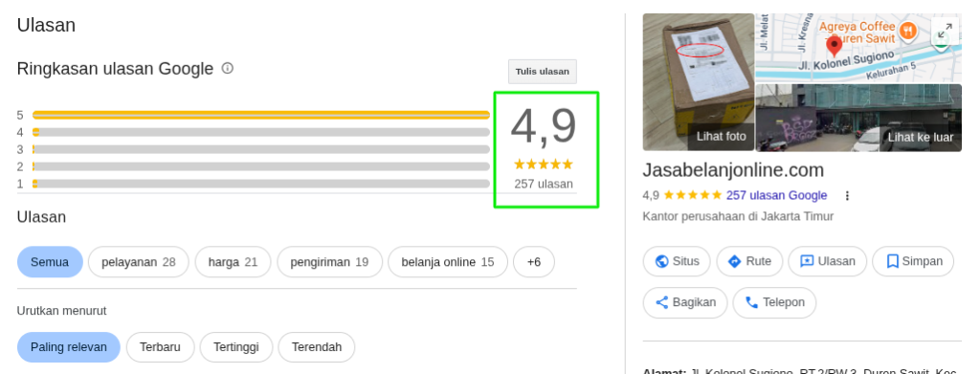980x374 pixels.
Task: Expand the map using the fullscreen arrows icon
Action: point(945,30)
